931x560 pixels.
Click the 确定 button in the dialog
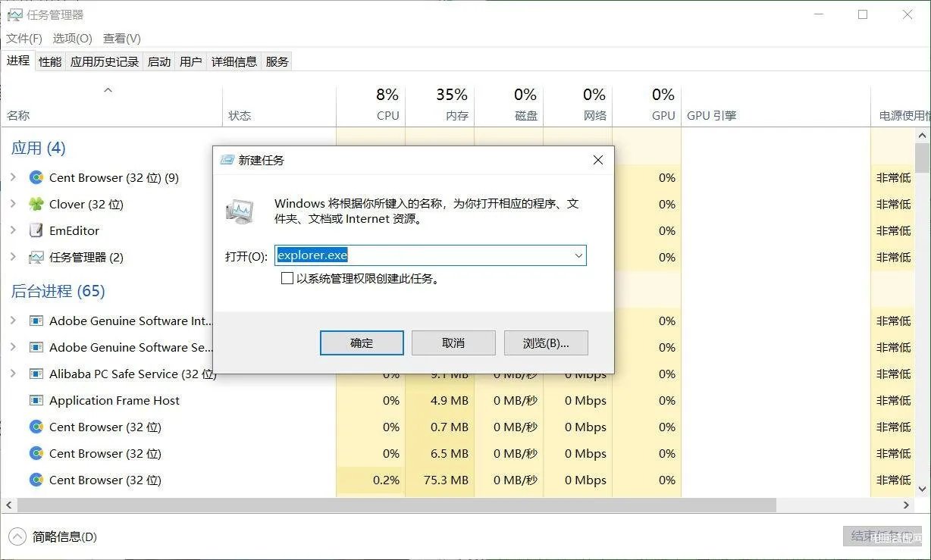pyautogui.click(x=361, y=343)
